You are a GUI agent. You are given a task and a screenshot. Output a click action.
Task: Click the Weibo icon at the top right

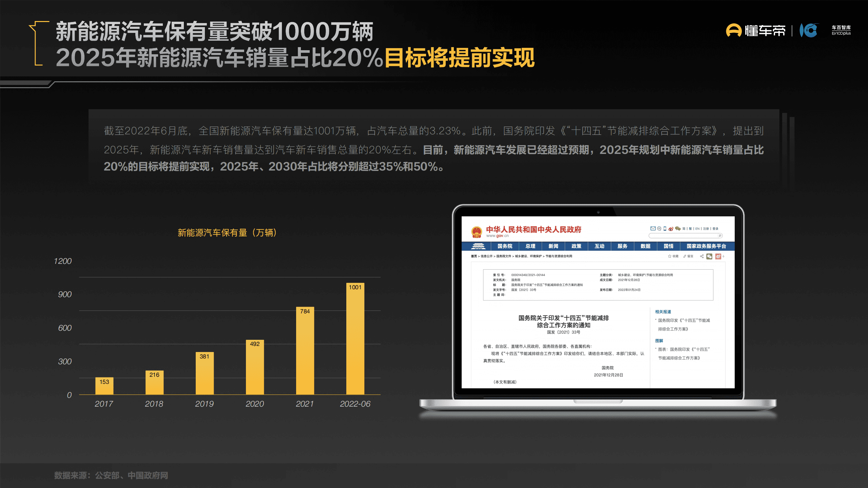671,229
